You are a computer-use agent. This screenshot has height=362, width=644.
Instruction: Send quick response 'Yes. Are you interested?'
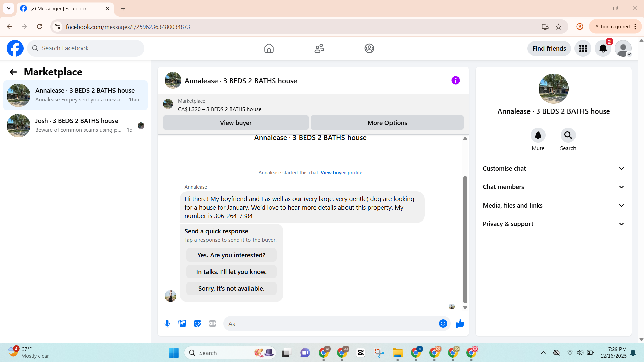click(231, 255)
